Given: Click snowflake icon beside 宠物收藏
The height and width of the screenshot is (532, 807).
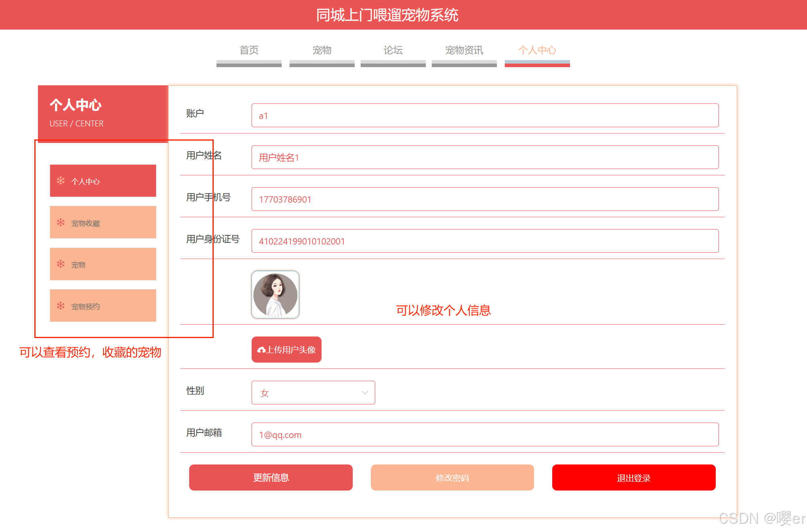Looking at the screenshot, I should 60,222.
